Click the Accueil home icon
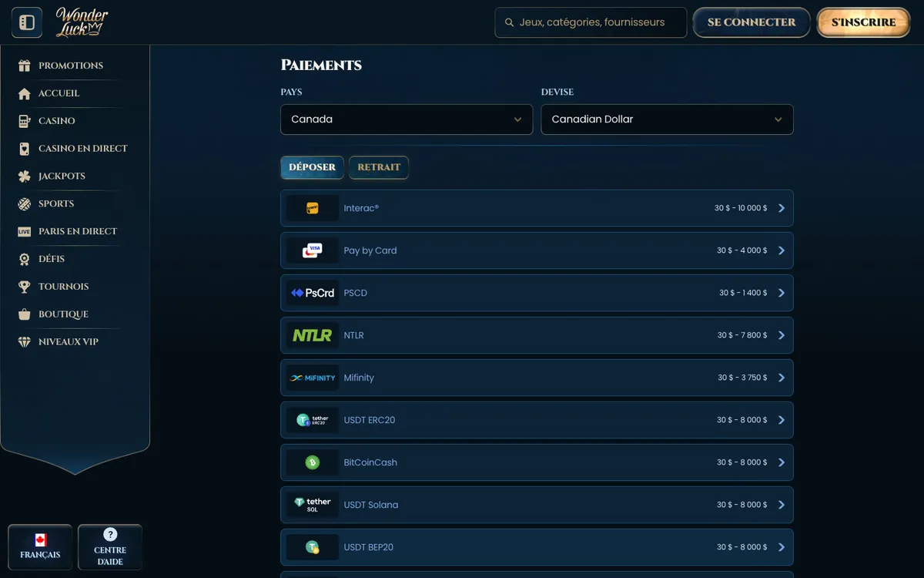 (25, 93)
